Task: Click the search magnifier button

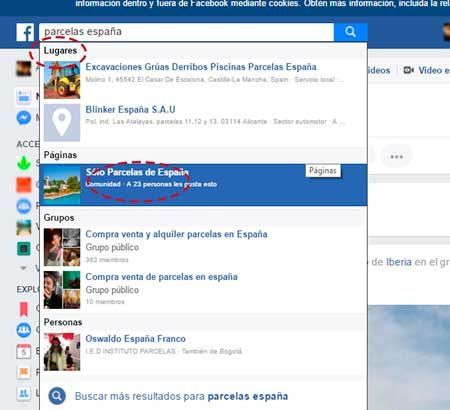Action: [350, 32]
